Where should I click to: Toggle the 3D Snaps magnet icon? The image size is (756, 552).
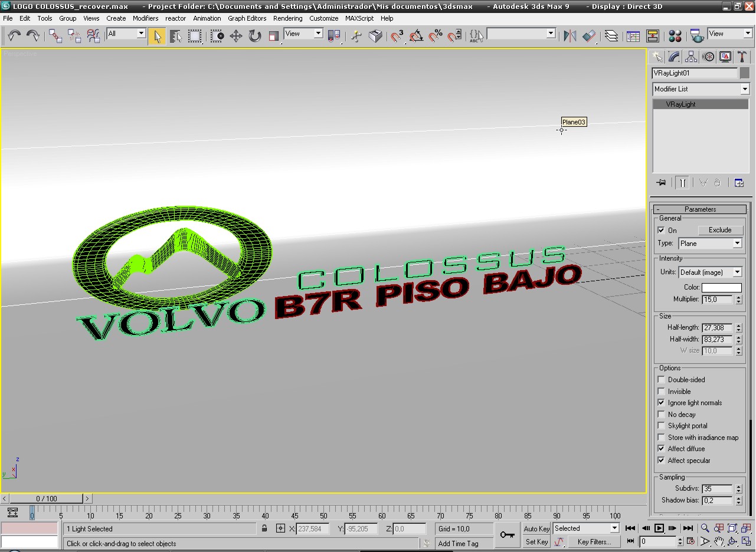[397, 36]
